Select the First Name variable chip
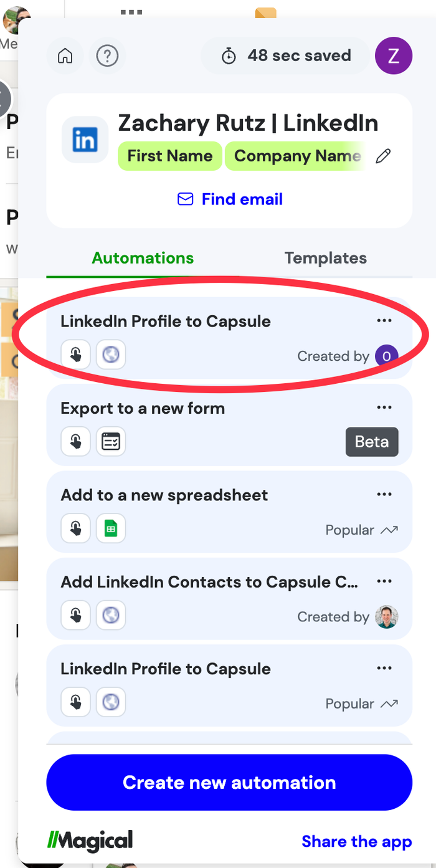436x868 pixels. (x=169, y=156)
